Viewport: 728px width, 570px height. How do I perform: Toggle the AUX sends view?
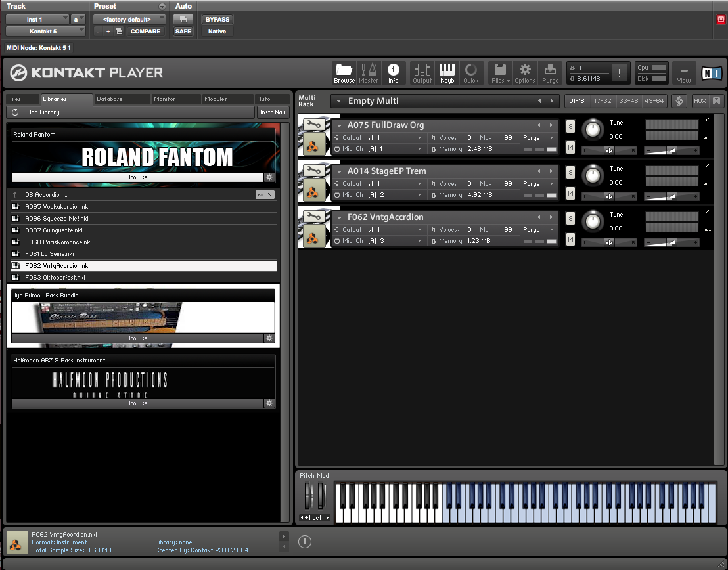click(x=700, y=100)
